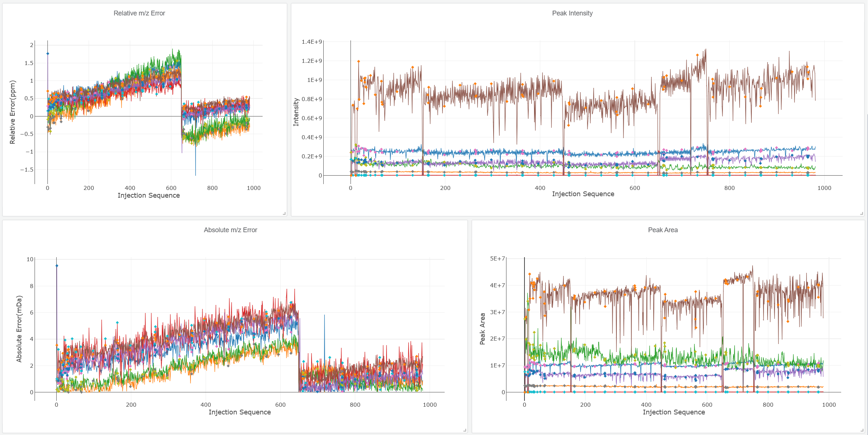
Task: Click the Absolute m/z Error panel resize handle
Action: tap(465, 430)
